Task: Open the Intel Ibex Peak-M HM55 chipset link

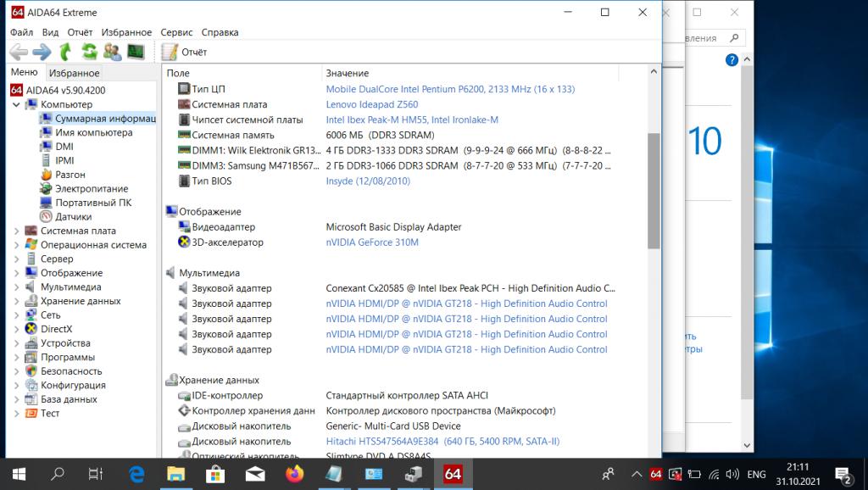Action: pos(412,120)
